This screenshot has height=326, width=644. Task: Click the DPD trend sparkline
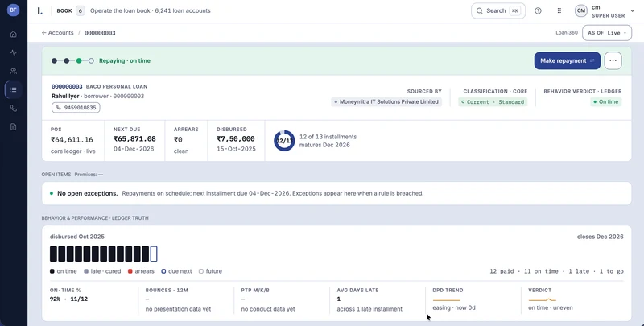(447, 300)
